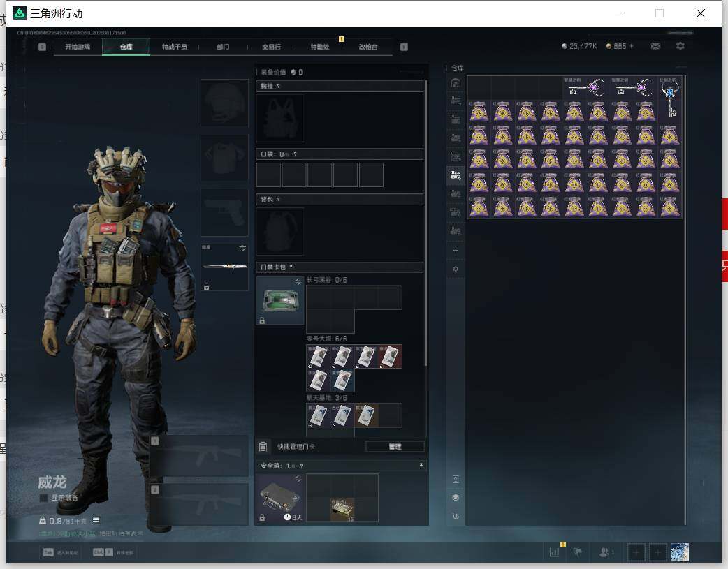Click the 23,477K currency balance

click(579, 46)
